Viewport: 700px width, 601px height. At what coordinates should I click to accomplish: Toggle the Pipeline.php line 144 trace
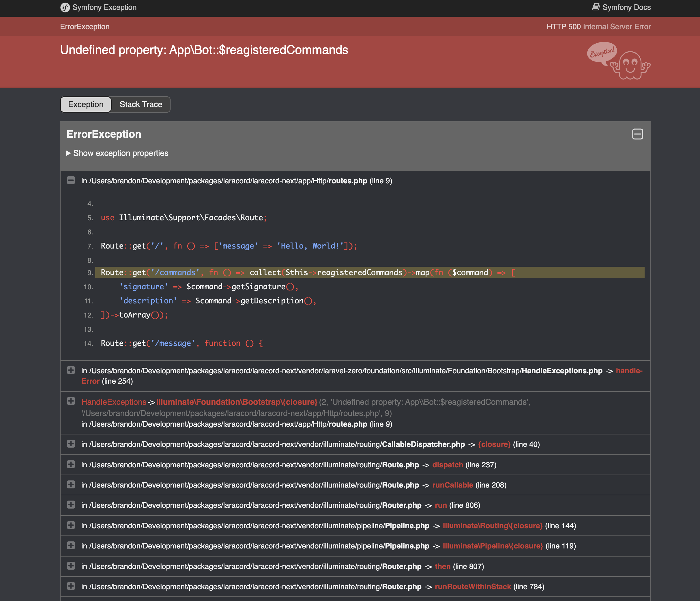(71, 525)
